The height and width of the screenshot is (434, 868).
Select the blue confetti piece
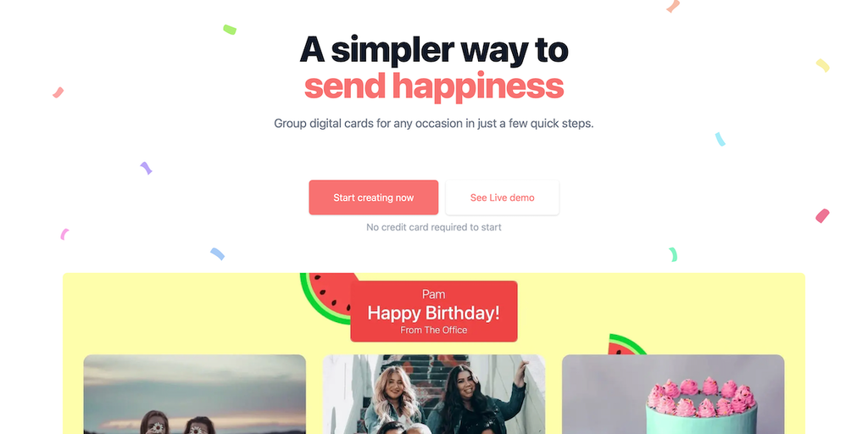217,253
